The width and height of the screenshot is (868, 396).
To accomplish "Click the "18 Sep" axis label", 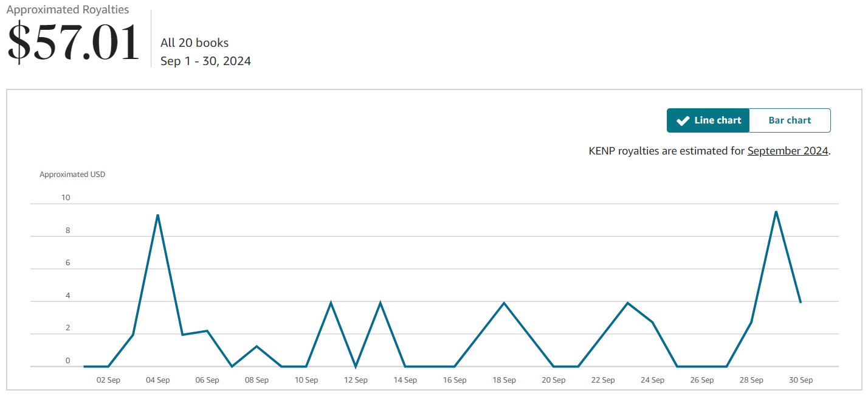I will [504, 380].
